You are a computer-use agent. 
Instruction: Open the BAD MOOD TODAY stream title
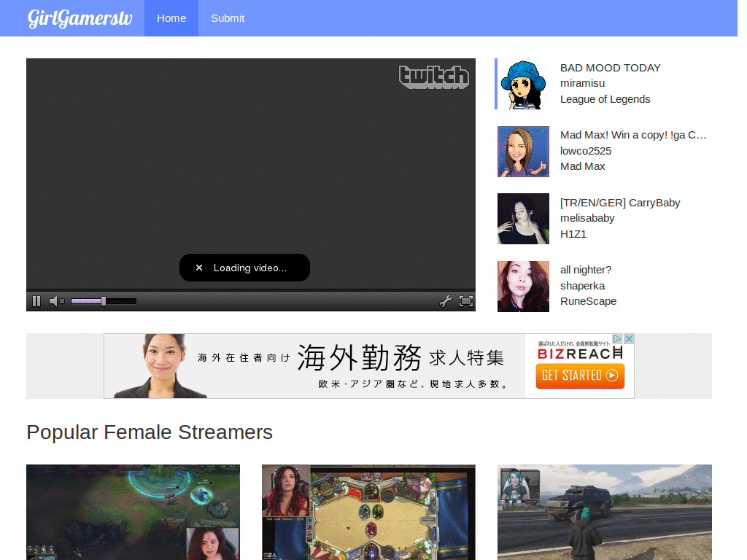611,68
